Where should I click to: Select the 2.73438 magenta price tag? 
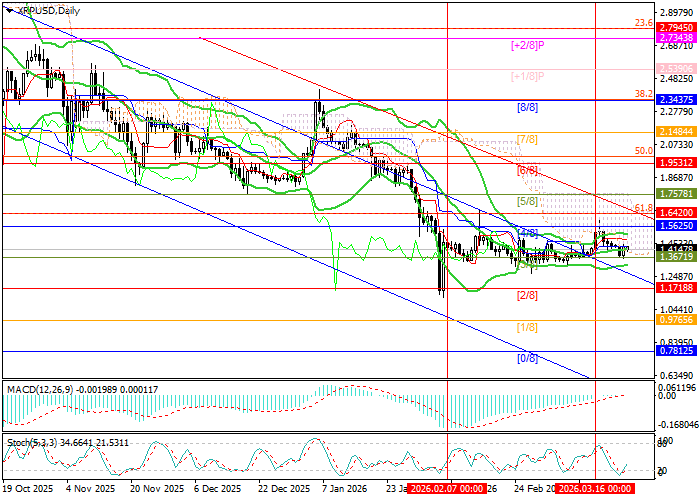pyautogui.click(x=676, y=37)
